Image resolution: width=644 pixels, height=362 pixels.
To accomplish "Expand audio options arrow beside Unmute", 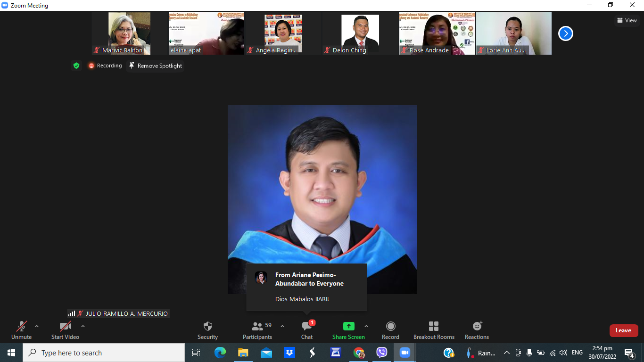I will point(37,326).
